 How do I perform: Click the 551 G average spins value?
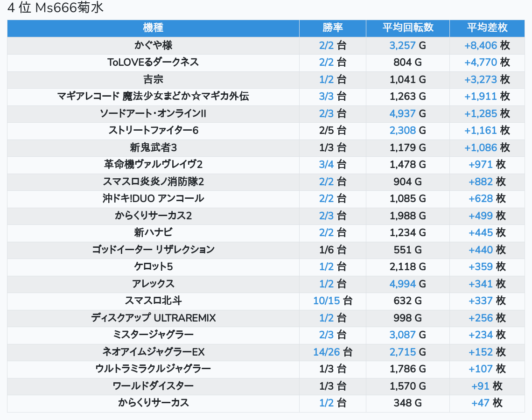407,250
